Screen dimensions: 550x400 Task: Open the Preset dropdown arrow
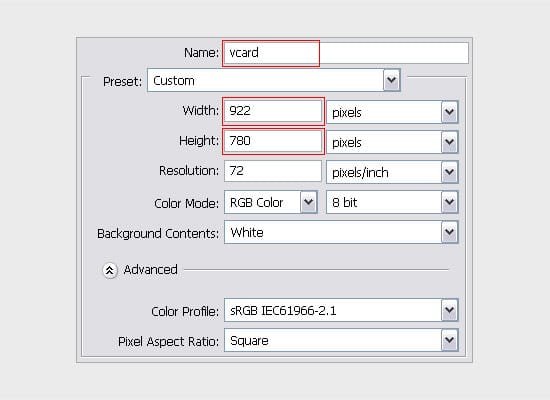click(391, 80)
